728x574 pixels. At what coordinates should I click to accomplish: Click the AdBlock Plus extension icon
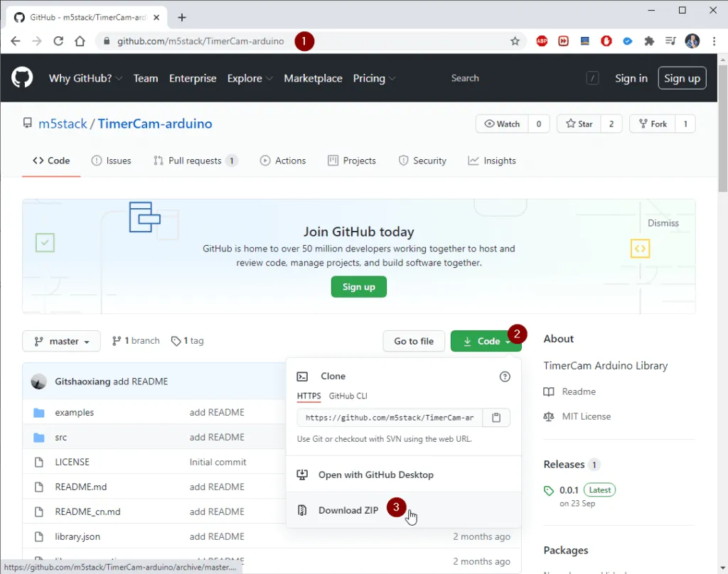coord(542,41)
